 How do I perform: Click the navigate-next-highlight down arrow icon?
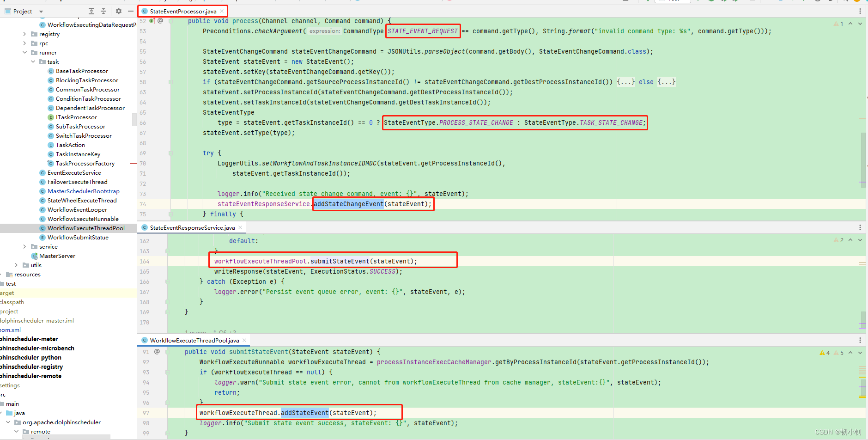[x=859, y=23]
